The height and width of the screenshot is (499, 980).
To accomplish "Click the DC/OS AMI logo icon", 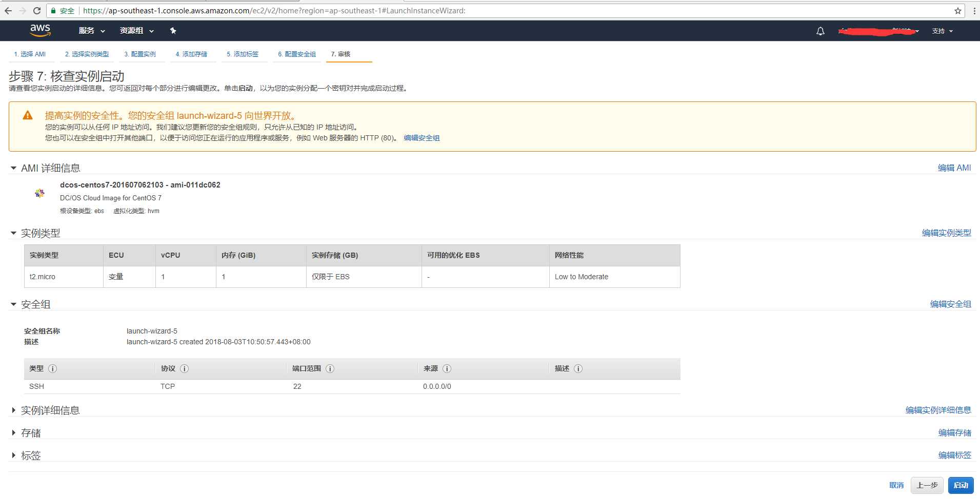I will point(39,193).
